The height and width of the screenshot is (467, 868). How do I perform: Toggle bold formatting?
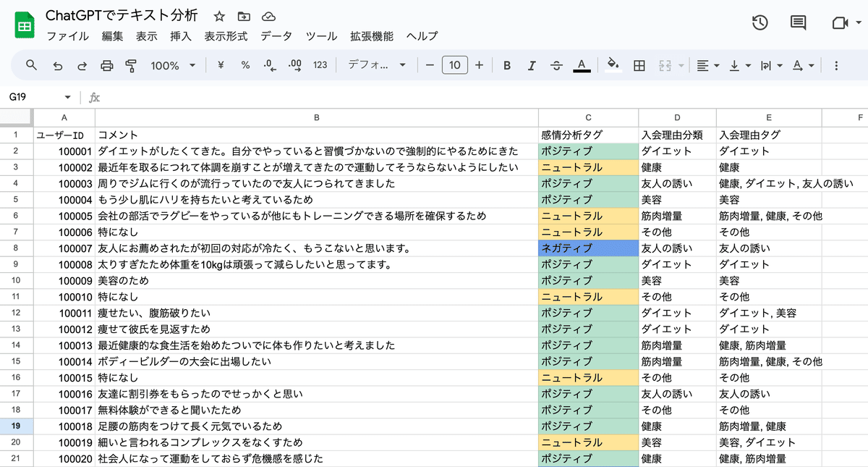507,65
